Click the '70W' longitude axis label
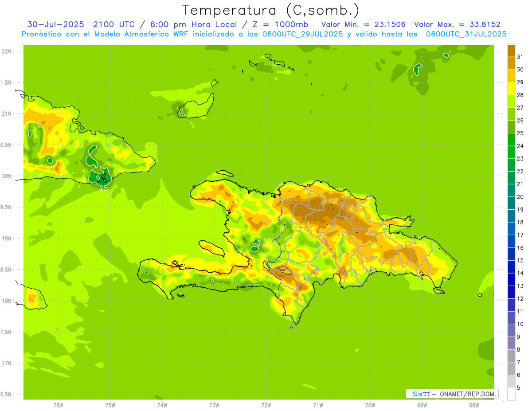The height and width of the screenshot is (411, 532). pos(370,405)
